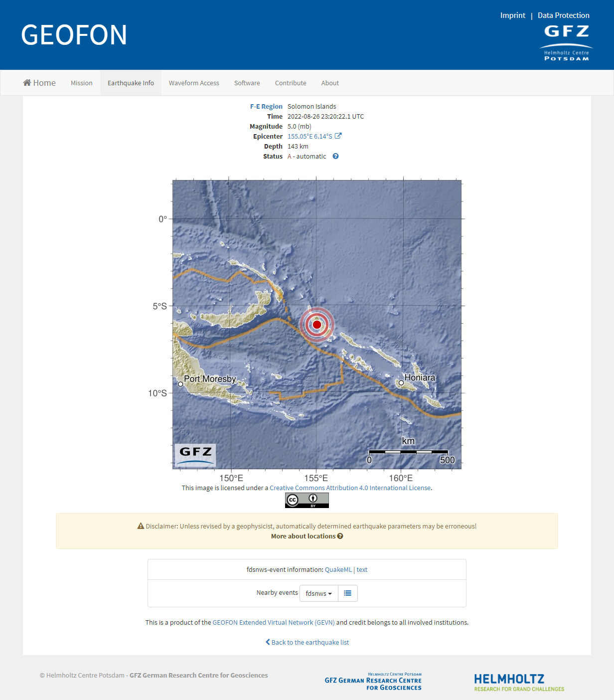Open the Waveform Access menu item
Viewport: 614px width, 700px height.
(194, 83)
